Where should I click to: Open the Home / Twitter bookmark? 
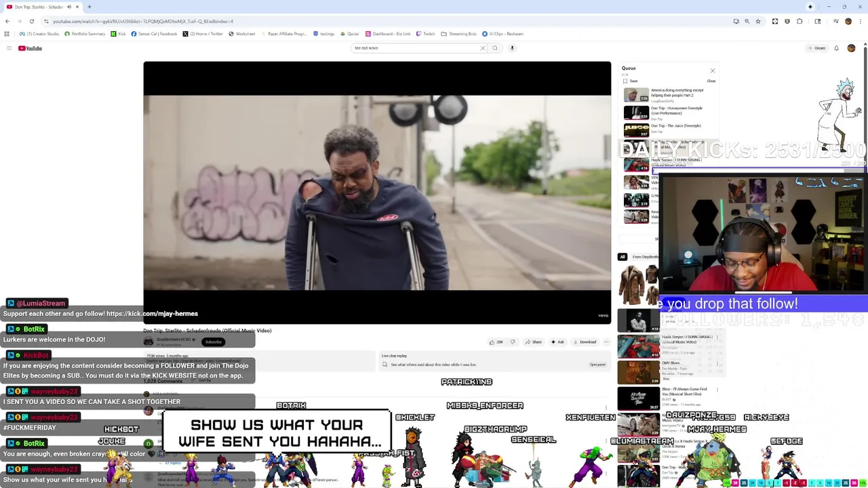point(203,34)
